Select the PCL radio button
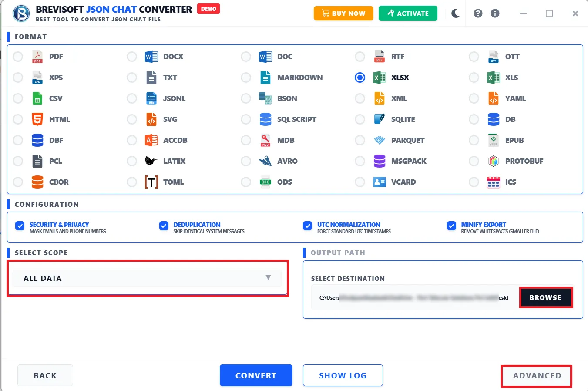Viewport: 588px width, 391px height. [18, 161]
